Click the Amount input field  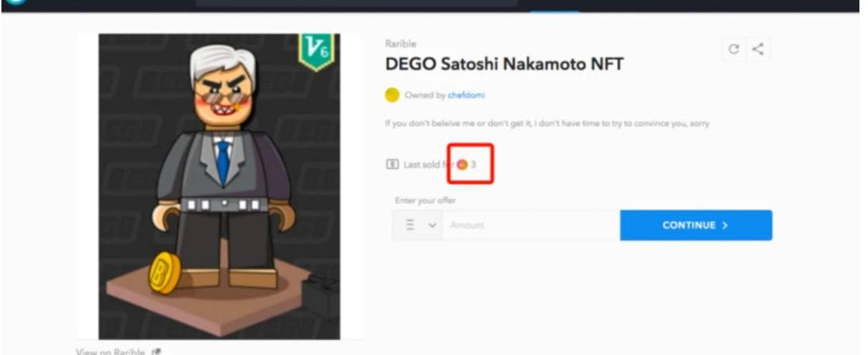pos(531,225)
